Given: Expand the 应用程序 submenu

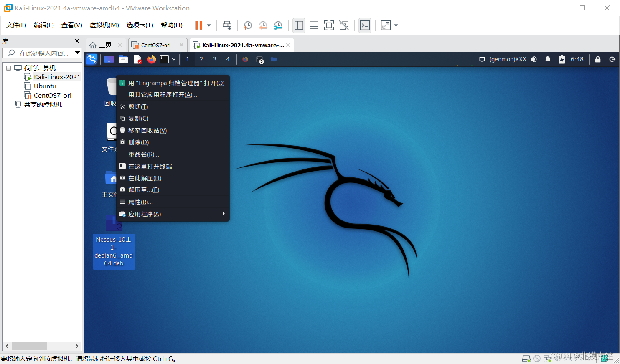Looking at the screenshot, I should tap(173, 214).
